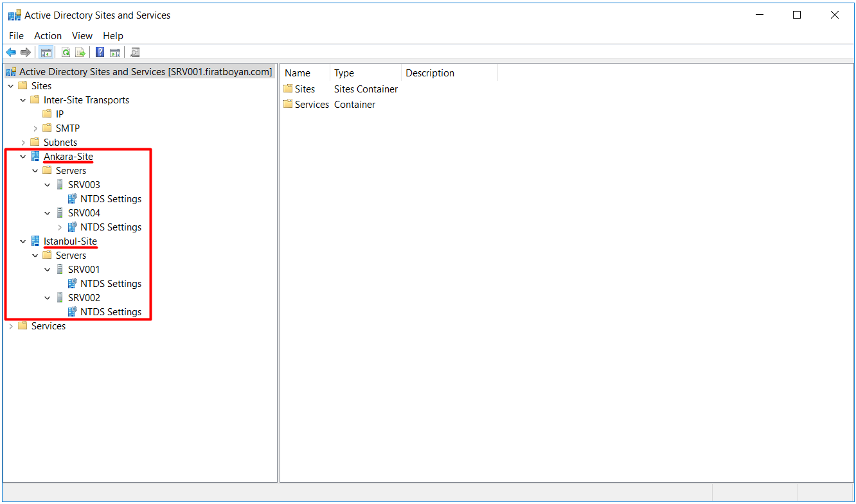Collapse the SRV001 node
The height and width of the screenshot is (504, 856).
pos(48,270)
